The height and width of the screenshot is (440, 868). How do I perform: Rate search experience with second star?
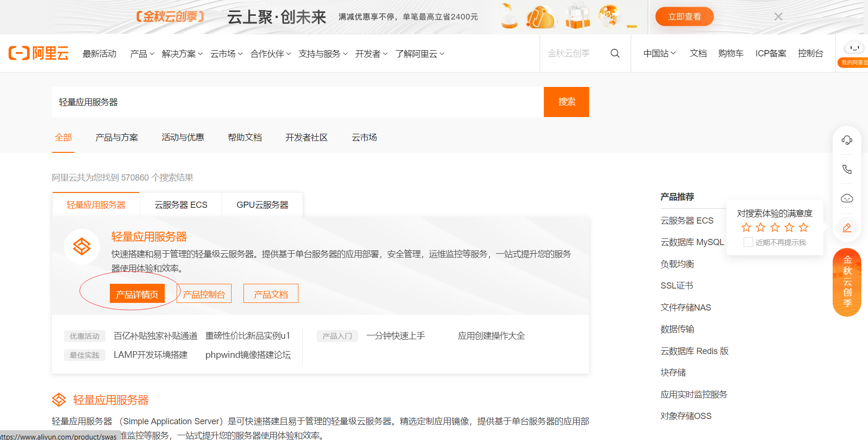[x=761, y=227]
